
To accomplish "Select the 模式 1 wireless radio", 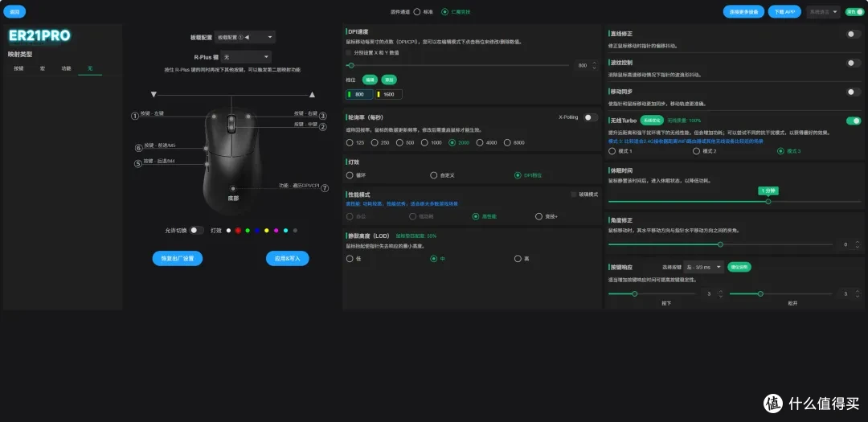I will (x=612, y=151).
